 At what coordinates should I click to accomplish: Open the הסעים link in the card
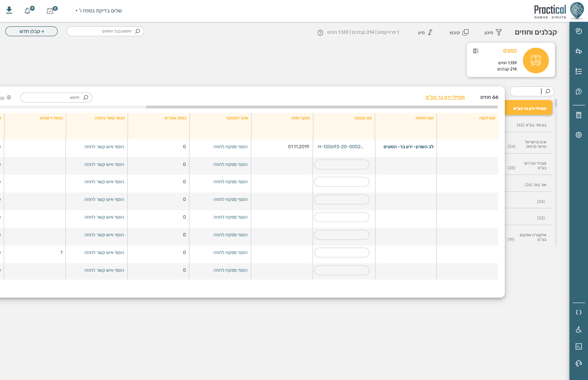(510, 50)
